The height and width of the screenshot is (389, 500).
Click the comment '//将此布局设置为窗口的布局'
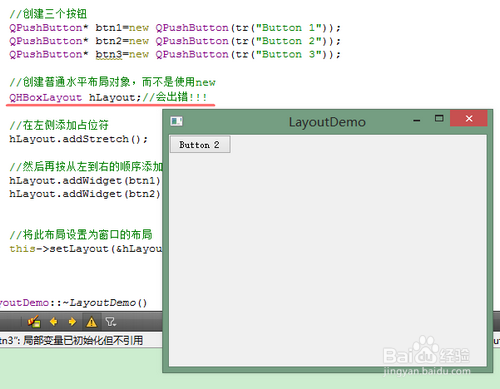(x=81, y=235)
